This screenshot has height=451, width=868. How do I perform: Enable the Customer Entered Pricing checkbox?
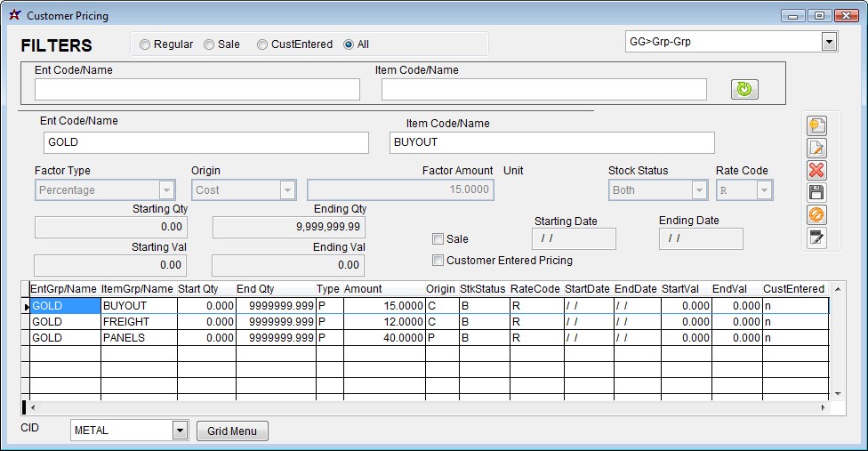click(438, 261)
